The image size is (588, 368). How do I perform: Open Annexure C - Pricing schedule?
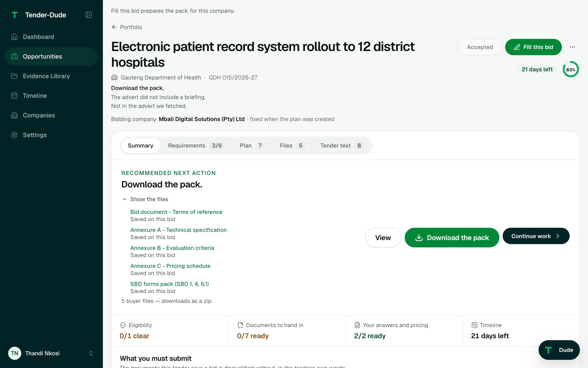[171, 266]
